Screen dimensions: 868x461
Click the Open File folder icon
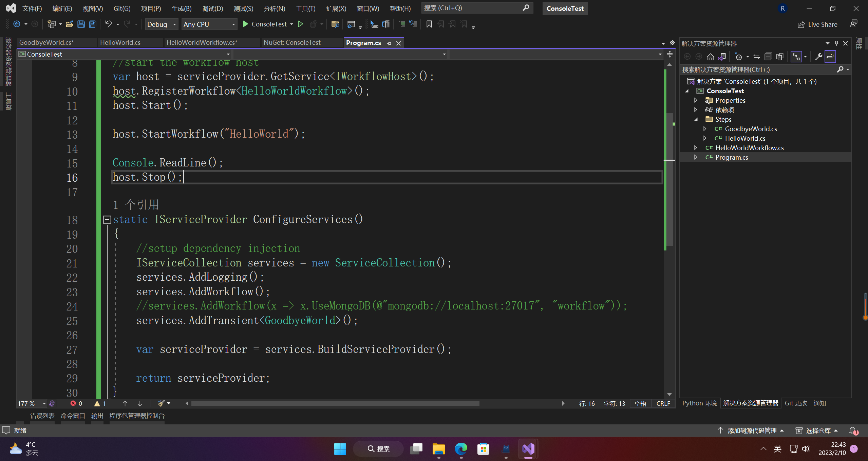point(69,24)
